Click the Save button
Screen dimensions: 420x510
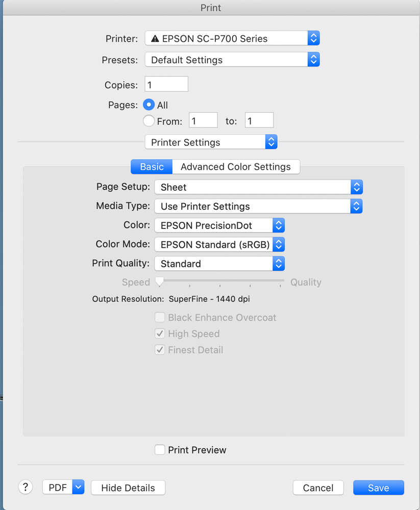pyautogui.click(x=378, y=488)
